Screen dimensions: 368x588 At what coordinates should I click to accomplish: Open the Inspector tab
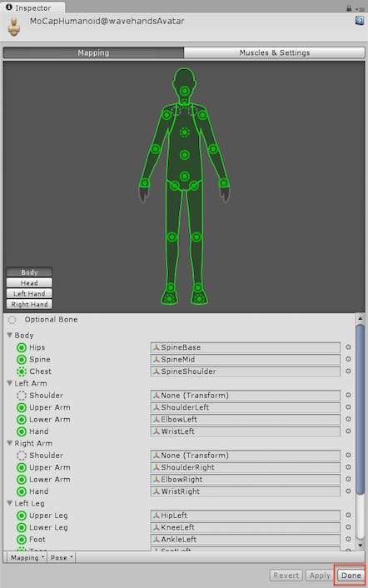tap(33, 7)
